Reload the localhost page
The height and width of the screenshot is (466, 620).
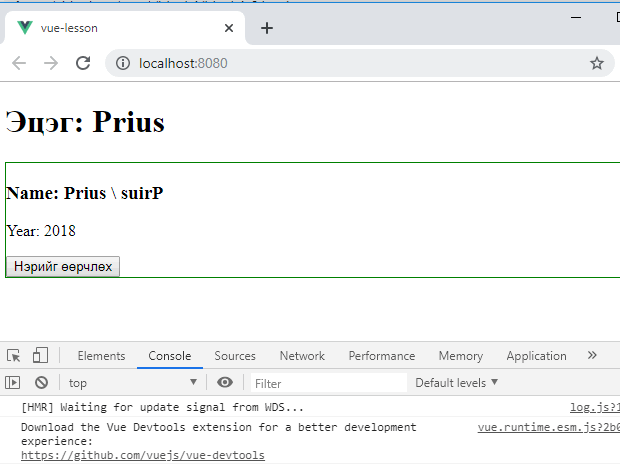(x=83, y=63)
